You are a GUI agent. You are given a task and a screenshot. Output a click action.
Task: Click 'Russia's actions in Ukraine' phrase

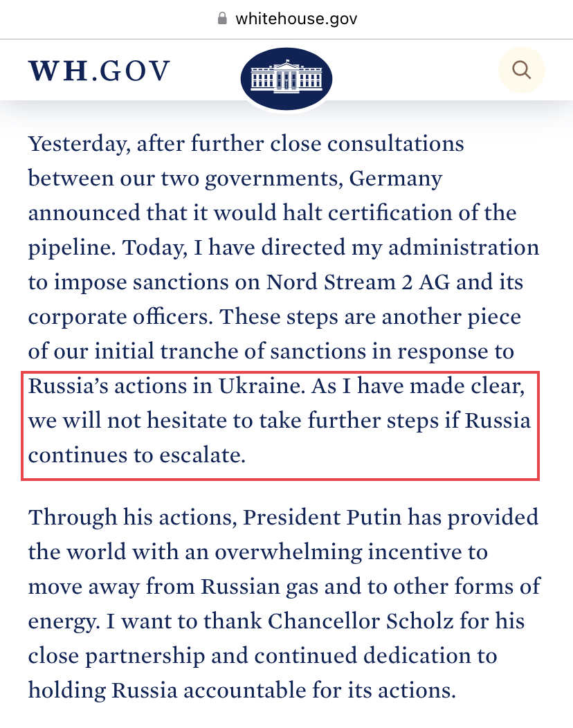click(x=166, y=386)
